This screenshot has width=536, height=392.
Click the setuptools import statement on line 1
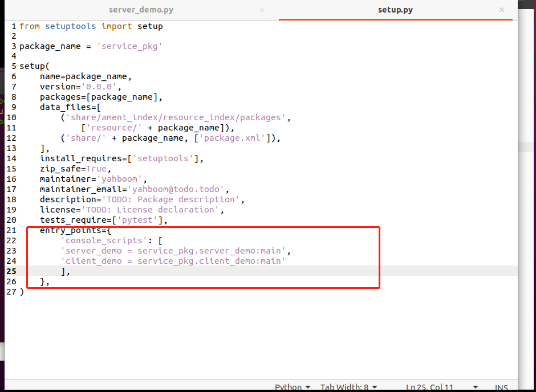coord(91,26)
